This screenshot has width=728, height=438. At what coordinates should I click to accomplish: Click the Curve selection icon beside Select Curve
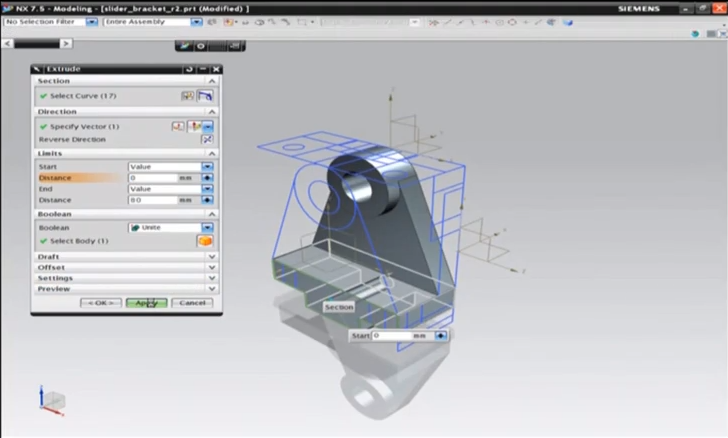tap(205, 96)
